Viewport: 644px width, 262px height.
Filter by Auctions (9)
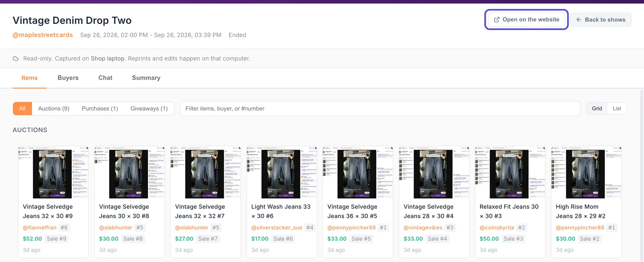54,108
